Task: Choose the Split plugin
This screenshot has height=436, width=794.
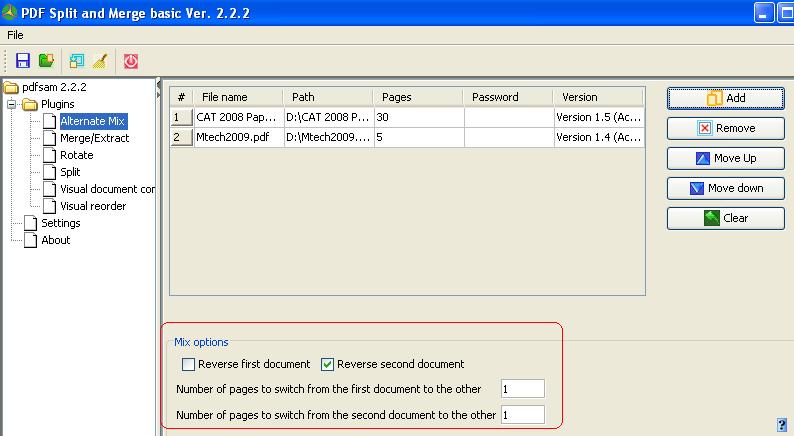Action: point(70,172)
